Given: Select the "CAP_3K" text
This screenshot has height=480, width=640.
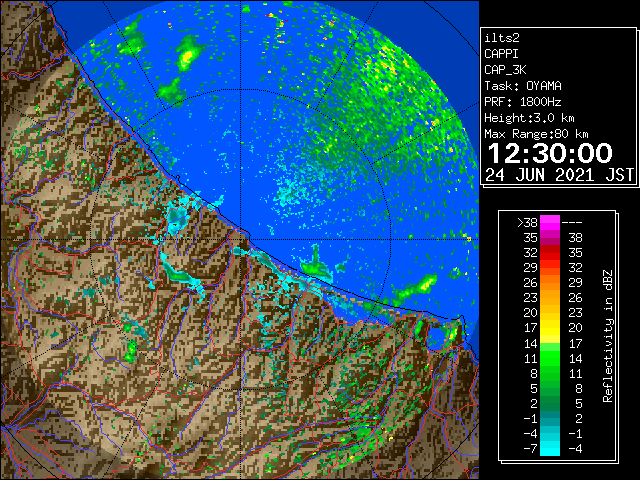Looking at the screenshot, I should [505, 70].
